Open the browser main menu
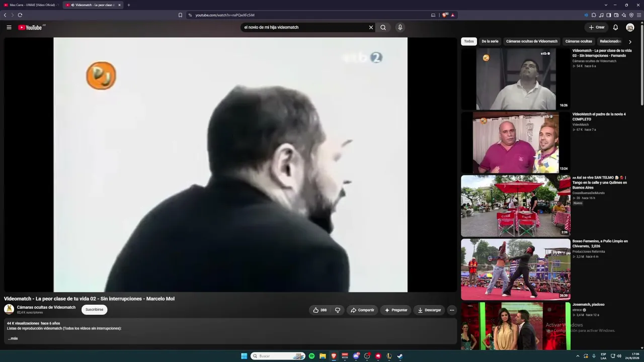 point(639,15)
